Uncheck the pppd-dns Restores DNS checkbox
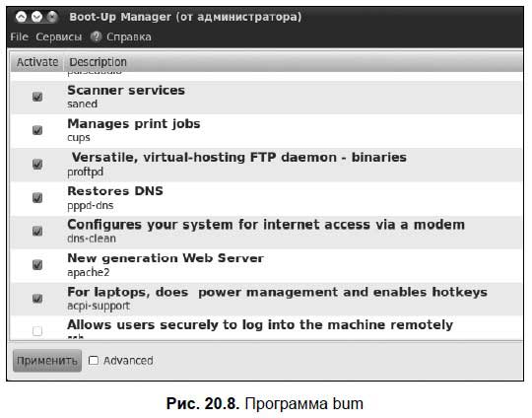The width and height of the screenshot is (532, 418). click(x=37, y=197)
